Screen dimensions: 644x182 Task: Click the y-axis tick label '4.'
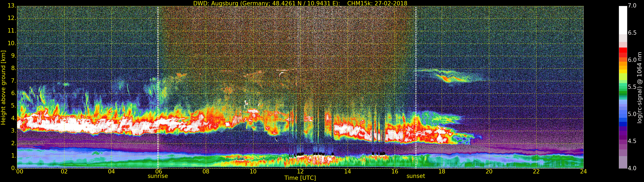(x=14, y=118)
